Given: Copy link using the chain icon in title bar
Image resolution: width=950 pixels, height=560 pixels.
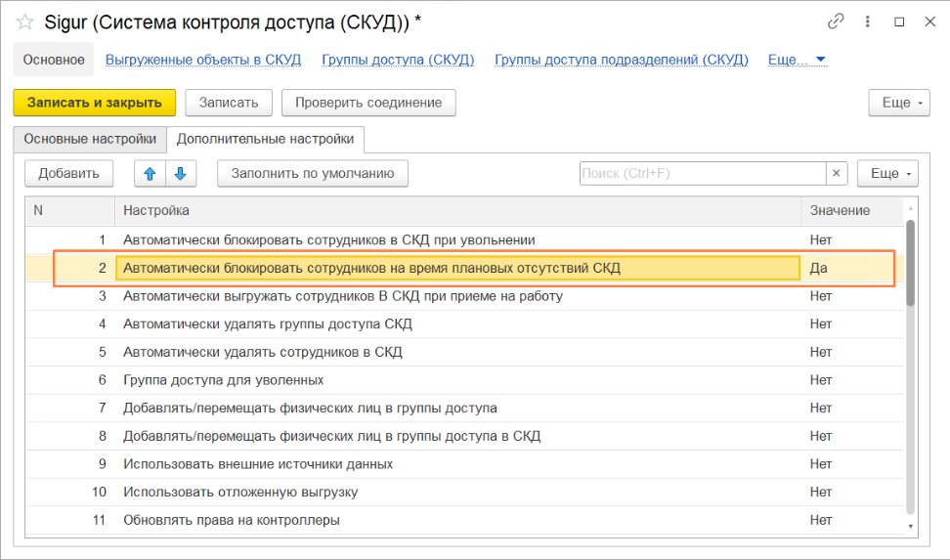Looking at the screenshot, I should tap(836, 22).
